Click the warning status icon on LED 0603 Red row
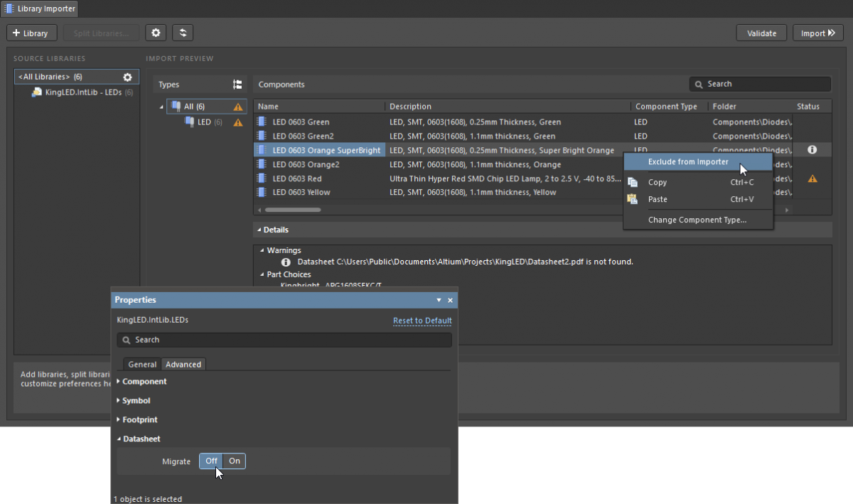The image size is (853, 504). (x=812, y=178)
